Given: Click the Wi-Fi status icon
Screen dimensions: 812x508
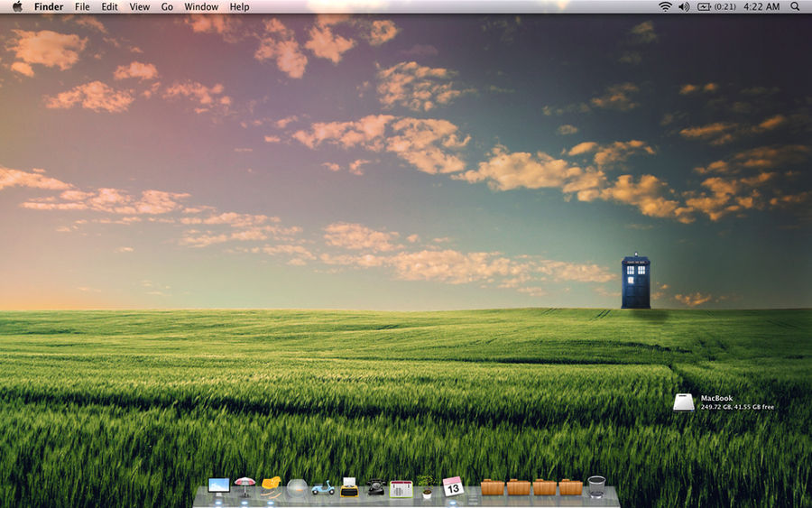Looking at the screenshot, I should 665,6.
